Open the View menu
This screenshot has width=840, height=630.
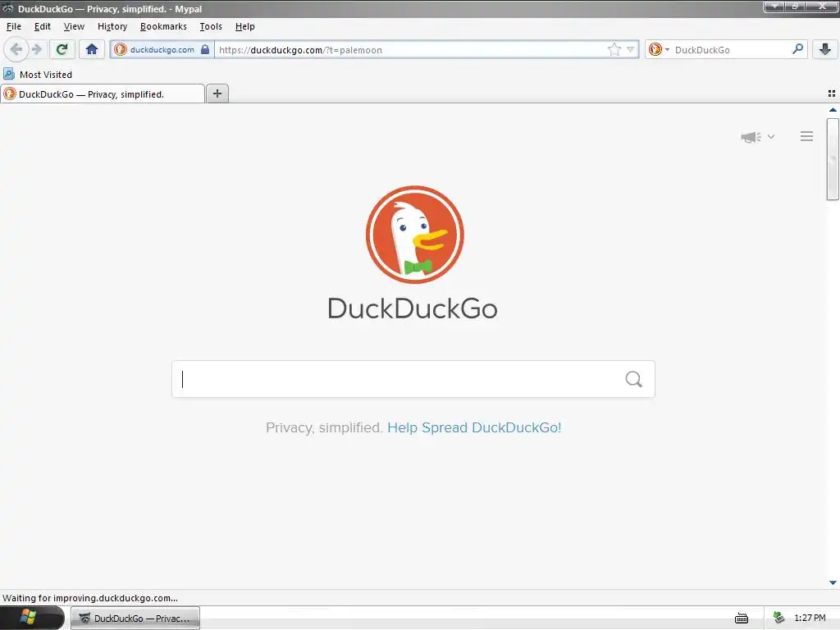[x=74, y=26]
